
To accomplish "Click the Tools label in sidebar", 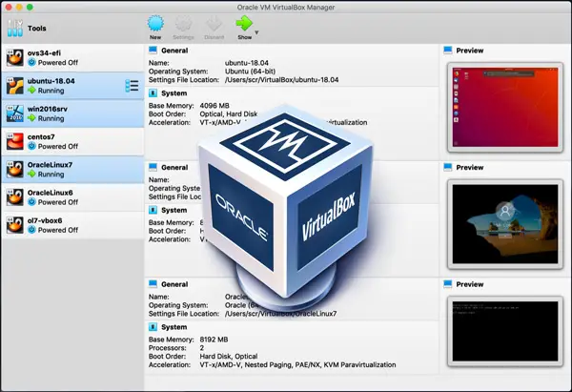I will point(37,28).
